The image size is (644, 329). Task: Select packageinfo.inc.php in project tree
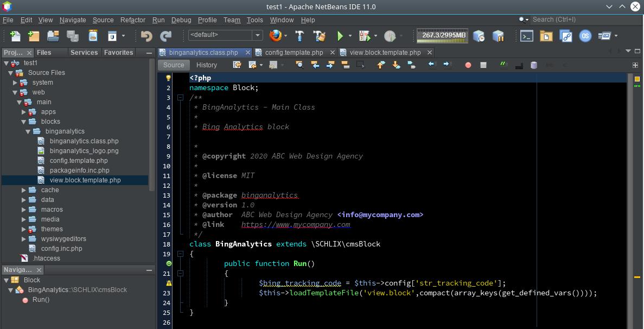[80, 170]
